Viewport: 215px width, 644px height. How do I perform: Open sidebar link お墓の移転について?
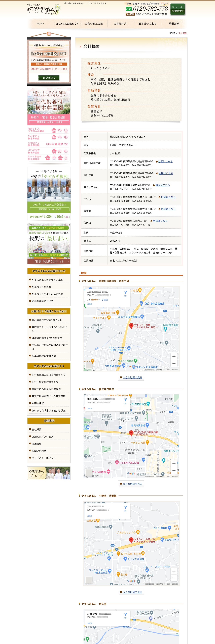point(42,301)
